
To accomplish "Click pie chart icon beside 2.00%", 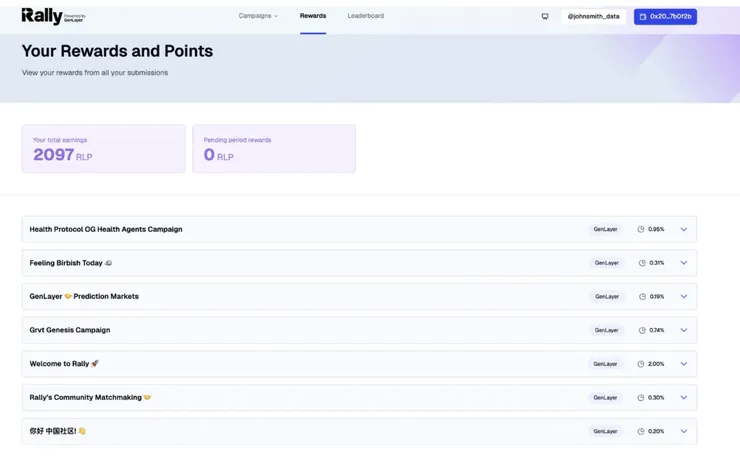I will coord(641,364).
